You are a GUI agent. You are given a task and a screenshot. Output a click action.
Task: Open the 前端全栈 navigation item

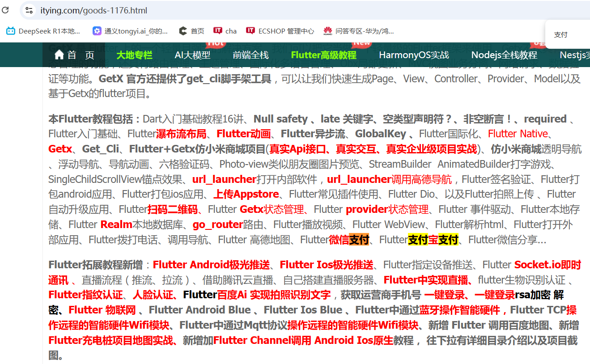250,55
